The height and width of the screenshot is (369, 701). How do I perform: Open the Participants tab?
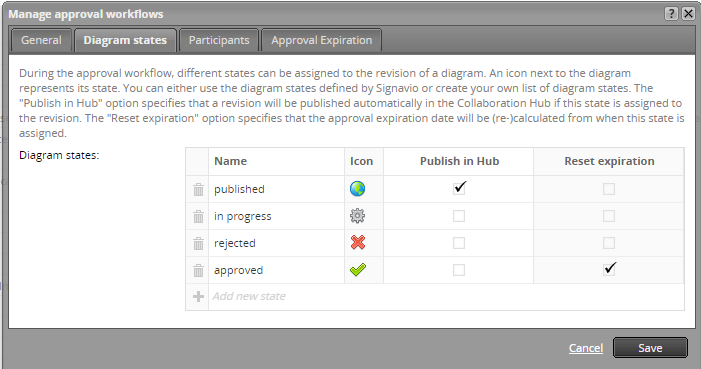pyautogui.click(x=219, y=40)
